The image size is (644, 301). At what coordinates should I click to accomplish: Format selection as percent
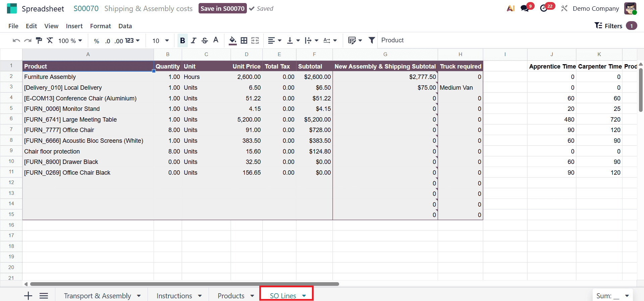point(97,41)
